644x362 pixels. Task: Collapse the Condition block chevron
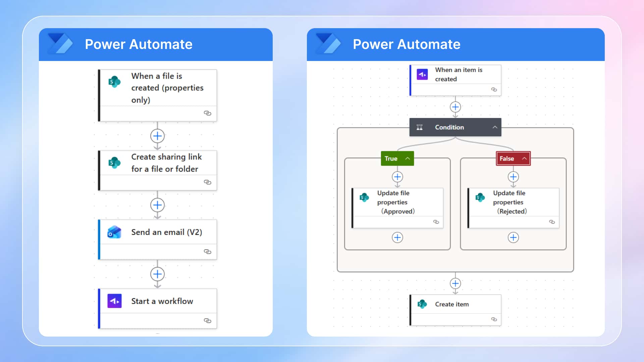click(x=495, y=127)
